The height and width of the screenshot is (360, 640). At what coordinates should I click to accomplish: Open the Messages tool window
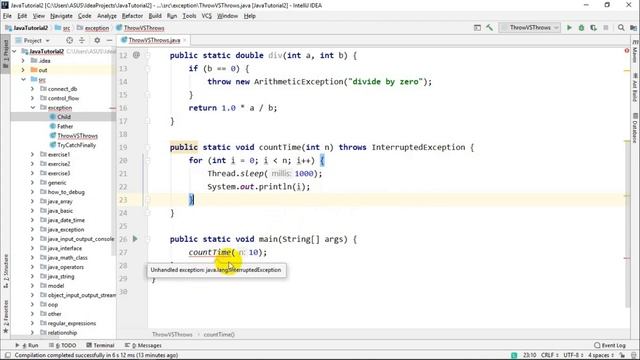143,345
